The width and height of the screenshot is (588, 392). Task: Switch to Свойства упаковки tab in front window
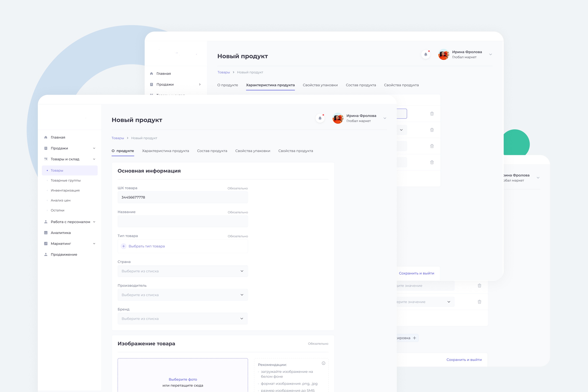253,151
